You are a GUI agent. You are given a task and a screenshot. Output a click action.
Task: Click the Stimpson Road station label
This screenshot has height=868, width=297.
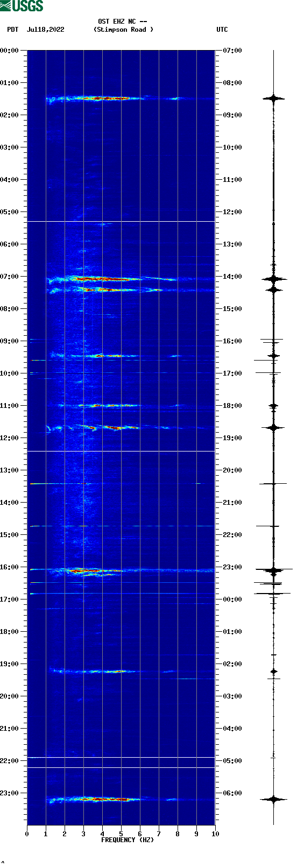(x=123, y=30)
